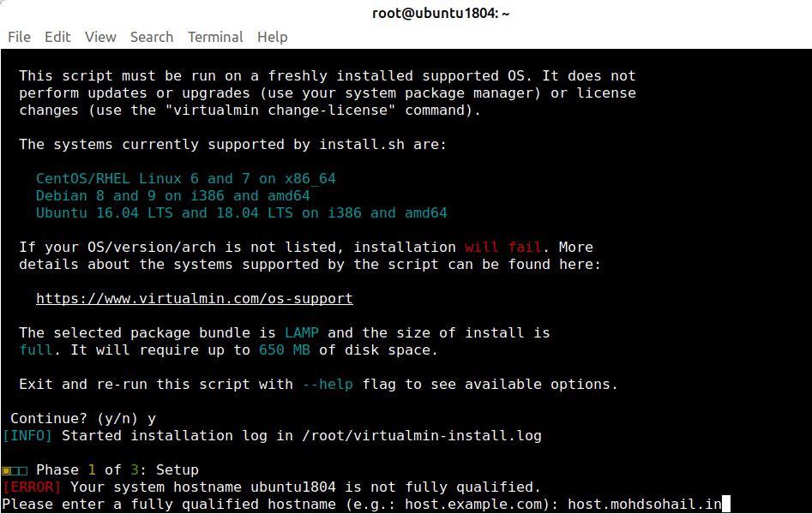This screenshot has height=514, width=812.
Task: Click the typed hostname host.mohdsohail.in
Action: (x=644, y=505)
